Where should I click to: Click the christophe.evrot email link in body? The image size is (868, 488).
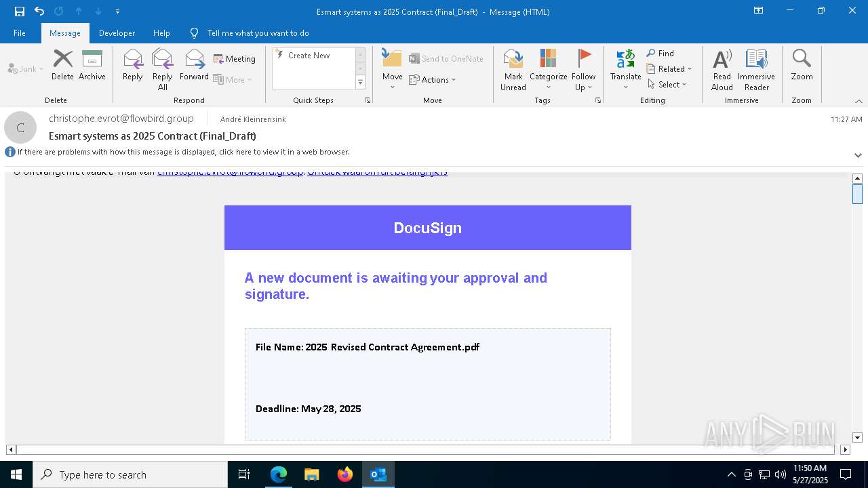231,172
